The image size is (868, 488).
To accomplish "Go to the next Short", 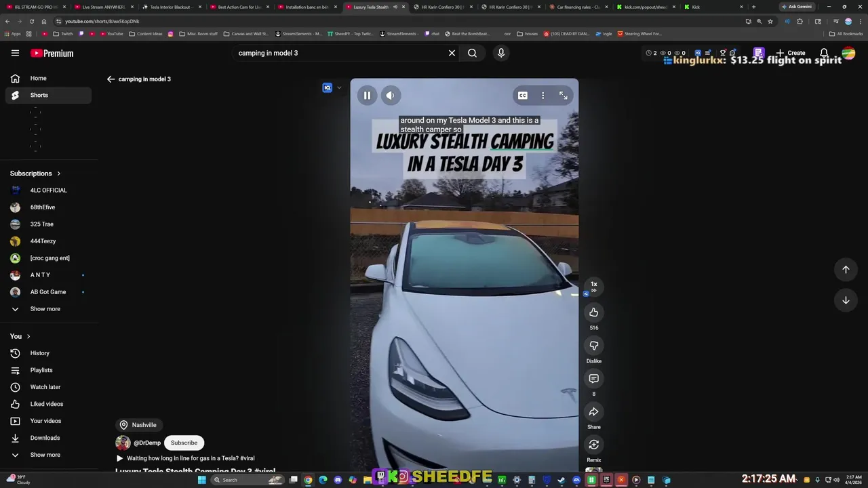I will (x=846, y=300).
